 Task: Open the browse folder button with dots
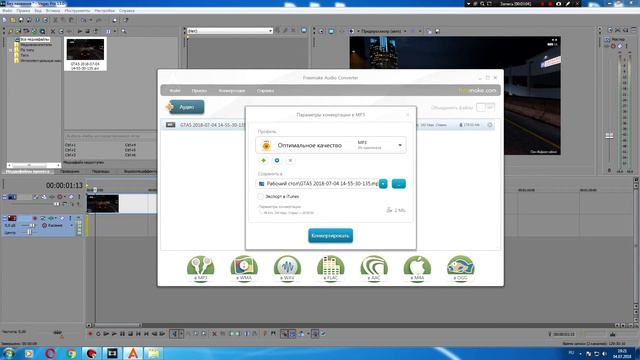pyautogui.click(x=399, y=184)
